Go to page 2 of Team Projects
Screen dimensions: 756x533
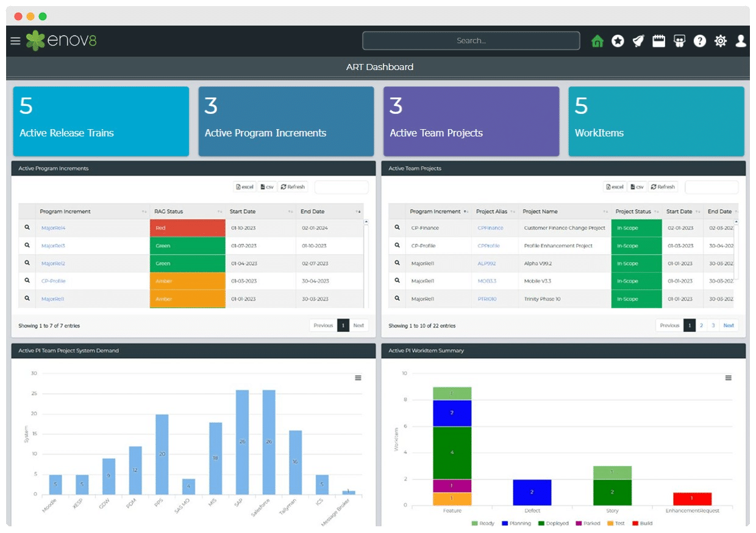[701, 325]
